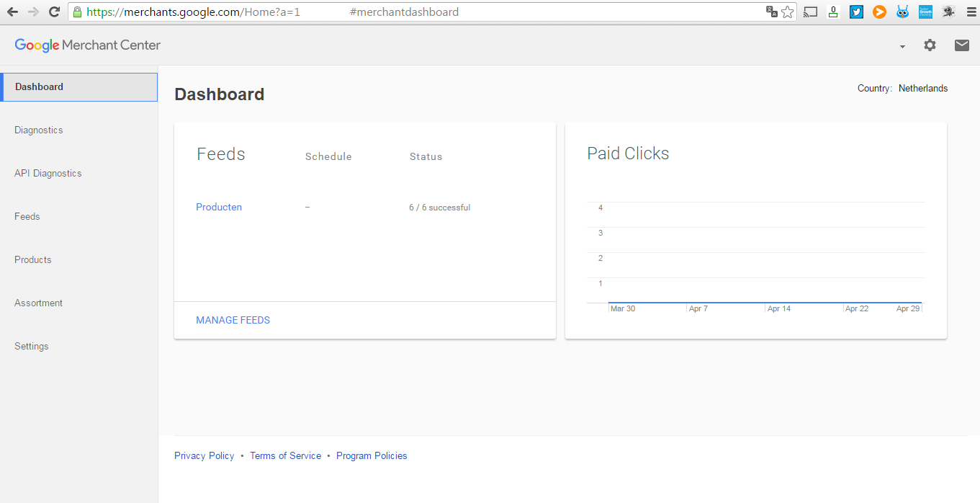Open the Producten feed link

click(x=219, y=208)
